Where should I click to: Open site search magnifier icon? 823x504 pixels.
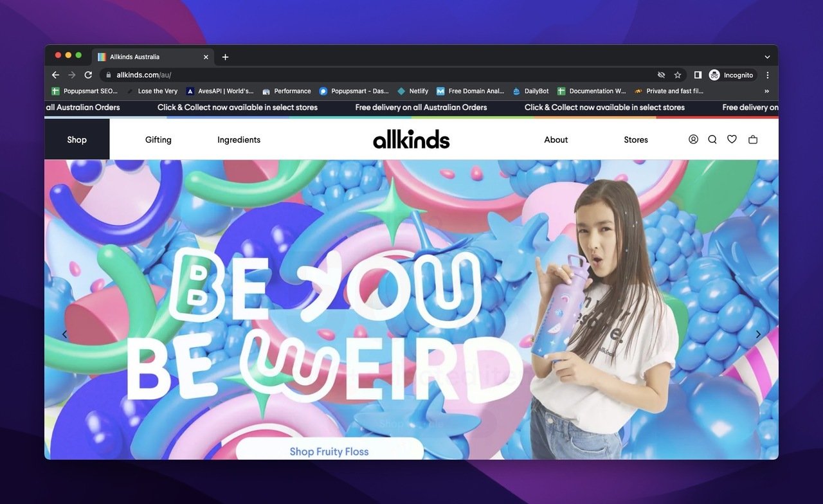pyautogui.click(x=712, y=139)
